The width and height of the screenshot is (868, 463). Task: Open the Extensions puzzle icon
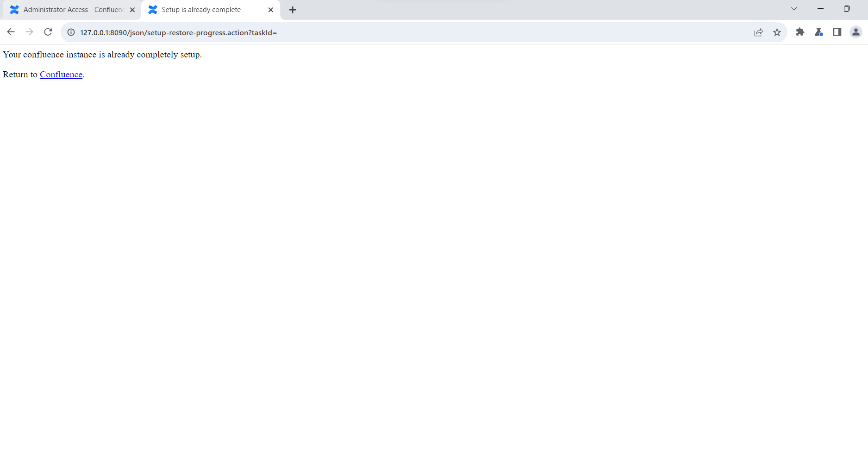point(800,32)
